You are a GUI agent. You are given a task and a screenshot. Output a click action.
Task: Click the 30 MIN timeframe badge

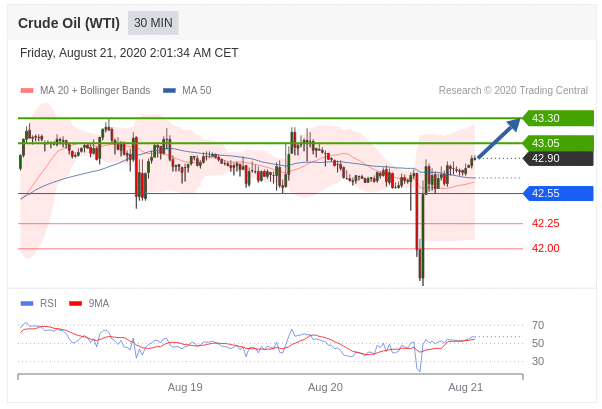[153, 23]
